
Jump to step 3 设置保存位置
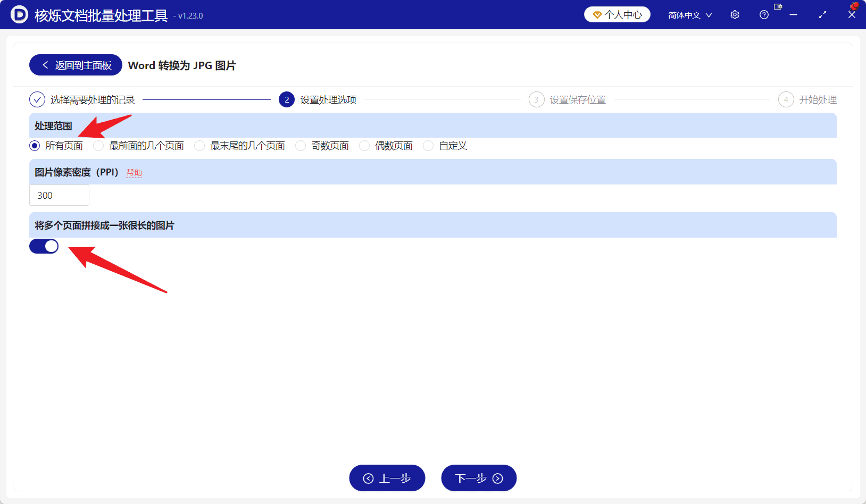[x=567, y=99]
